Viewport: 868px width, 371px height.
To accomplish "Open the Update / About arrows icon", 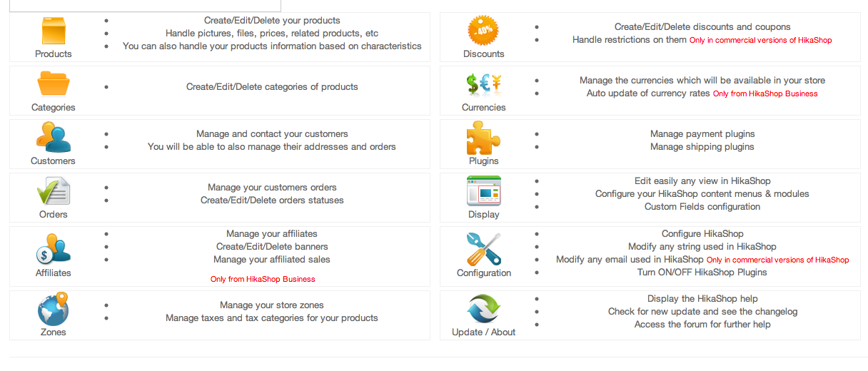I will tap(483, 309).
